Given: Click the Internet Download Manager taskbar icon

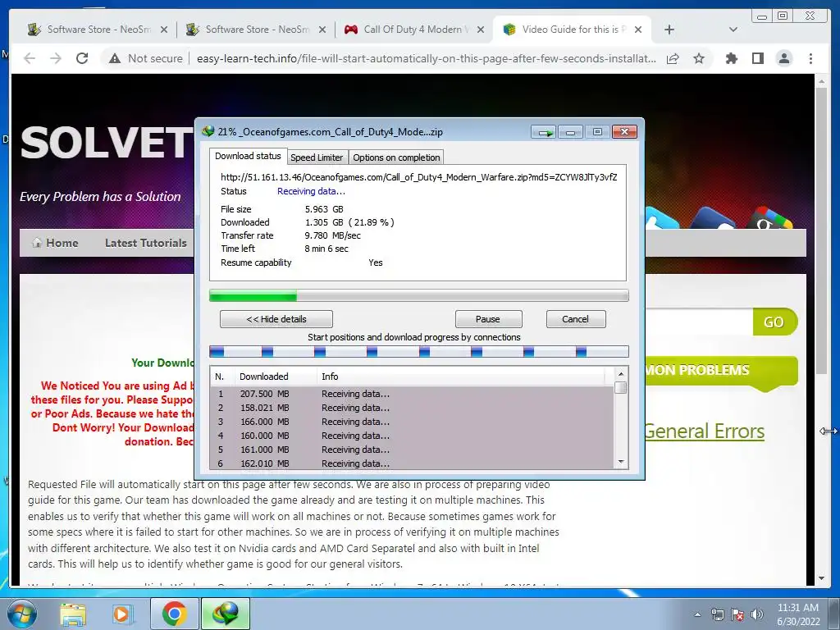Looking at the screenshot, I should (x=226, y=614).
